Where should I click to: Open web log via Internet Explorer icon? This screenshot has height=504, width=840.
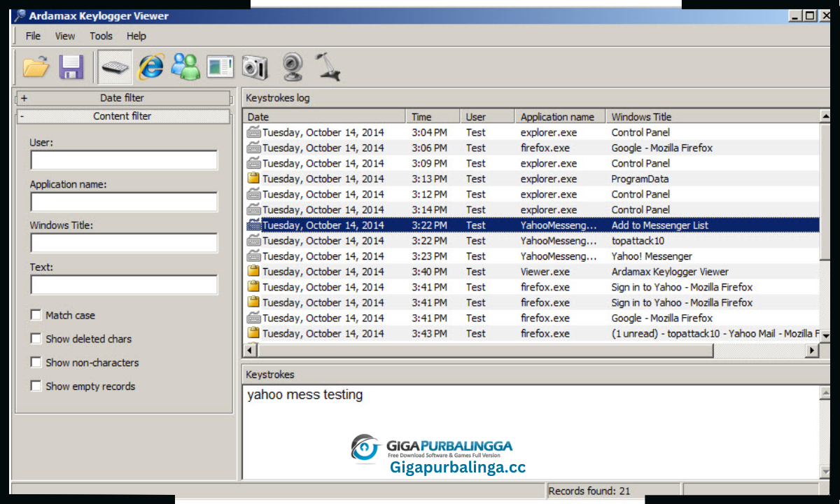point(150,67)
